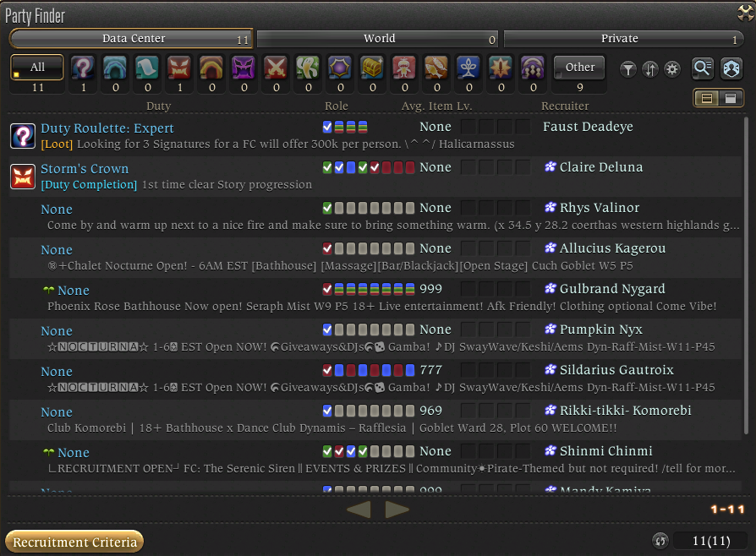Switch to the Private tab
The image size is (756, 556).
[x=623, y=39]
